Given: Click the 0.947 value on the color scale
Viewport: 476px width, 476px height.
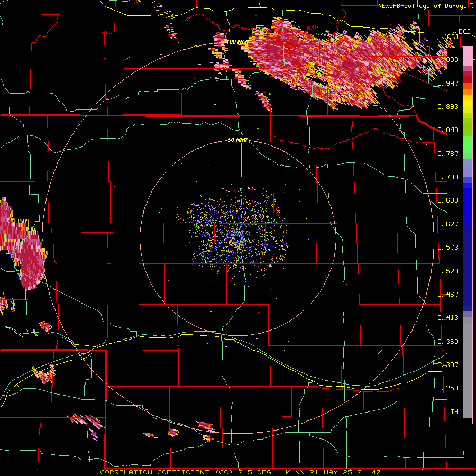Looking at the screenshot, I should 448,83.
